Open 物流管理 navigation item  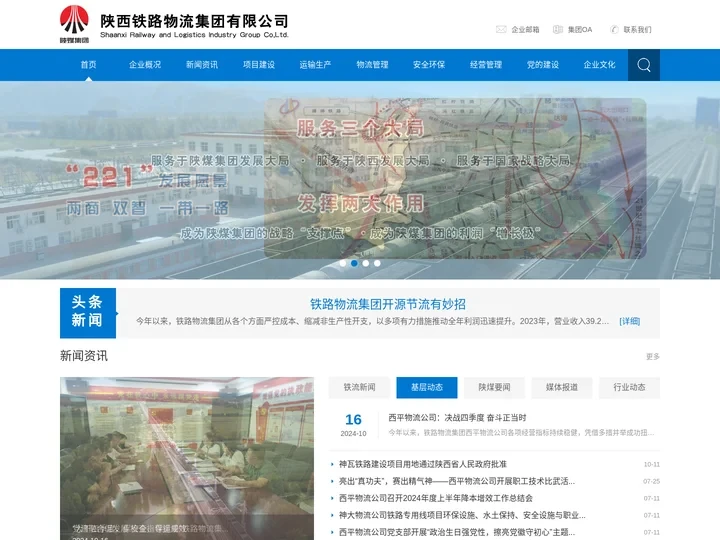tap(372, 65)
